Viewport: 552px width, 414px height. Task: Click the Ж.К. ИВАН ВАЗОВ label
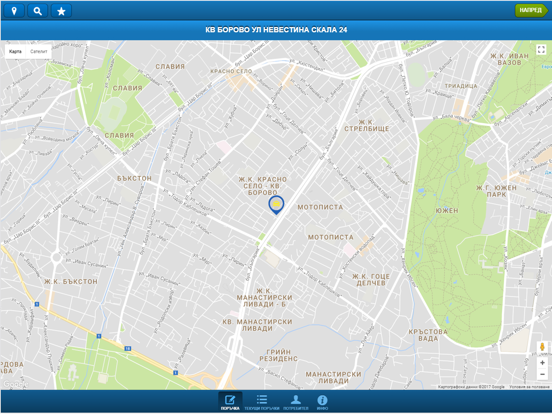509,59
